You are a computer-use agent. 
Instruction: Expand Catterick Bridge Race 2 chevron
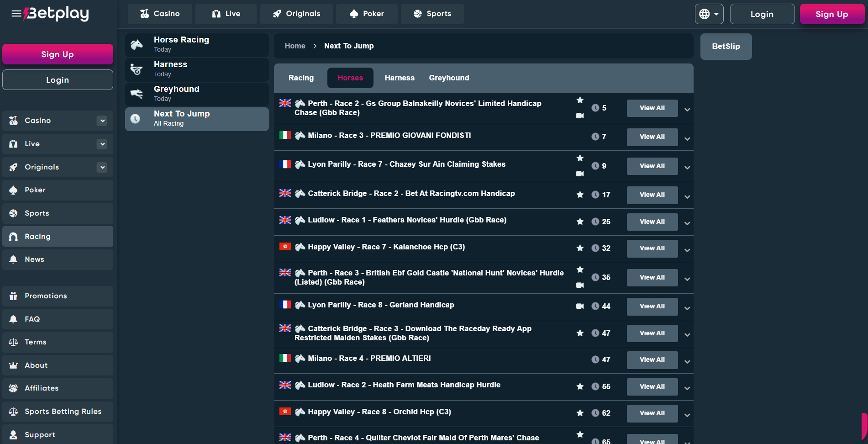[687, 196]
